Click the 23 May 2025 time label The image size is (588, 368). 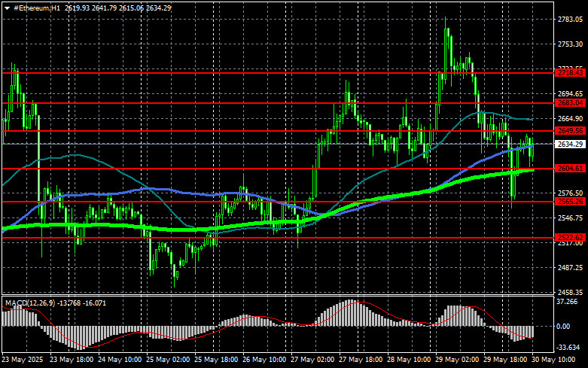23,360
